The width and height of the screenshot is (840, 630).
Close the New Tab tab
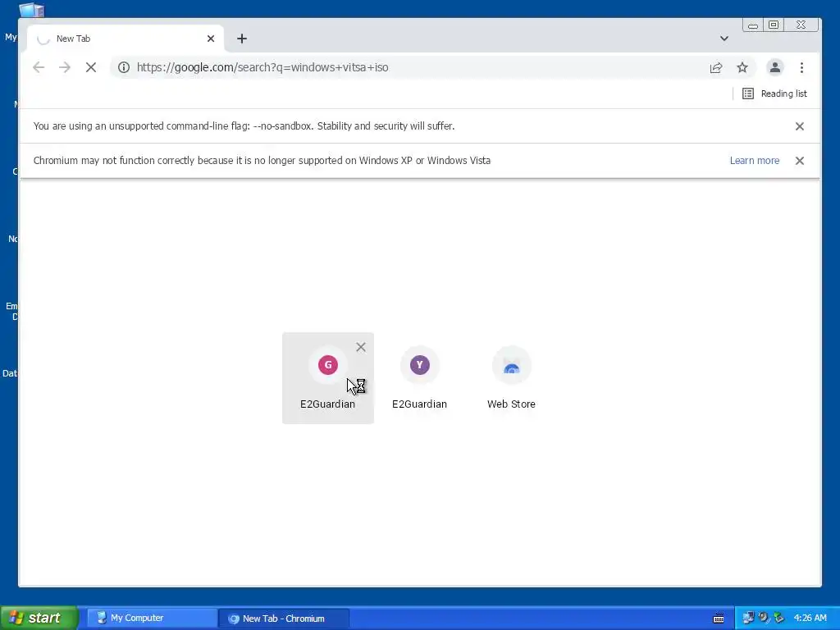pyautogui.click(x=211, y=39)
